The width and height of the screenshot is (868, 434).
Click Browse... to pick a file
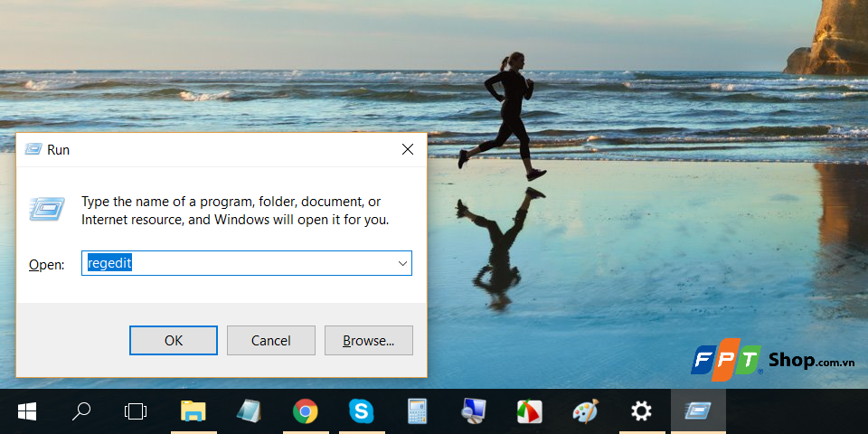click(x=368, y=341)
